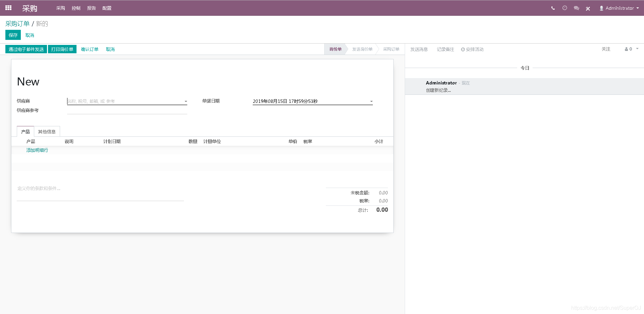644x314 pixels.
Task: Click the phone call icon in top bar
Action: [x=553, y=8]
